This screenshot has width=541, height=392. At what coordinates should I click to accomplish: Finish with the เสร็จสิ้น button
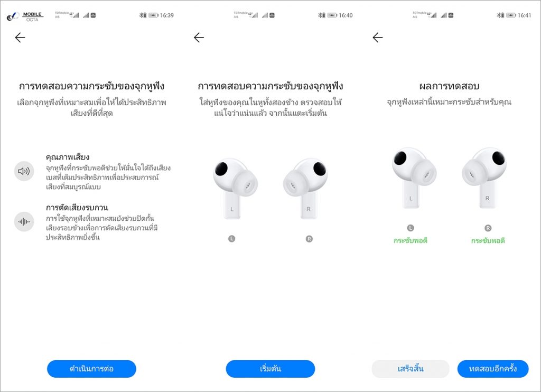pyautogui.click(x=410, y=369)
